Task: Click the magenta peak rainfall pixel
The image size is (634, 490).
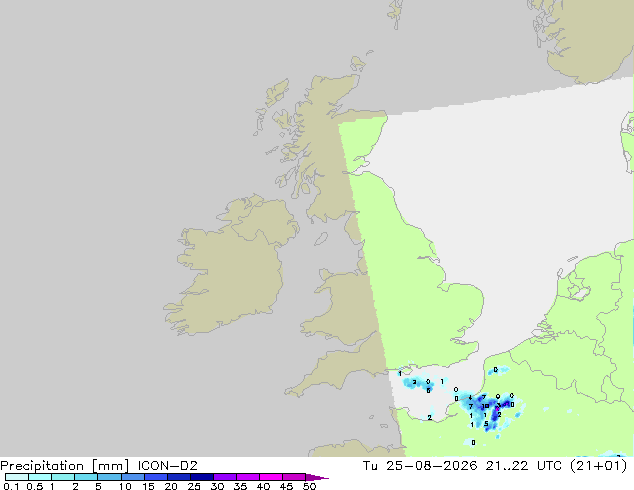Action: (x=497, y=409)
